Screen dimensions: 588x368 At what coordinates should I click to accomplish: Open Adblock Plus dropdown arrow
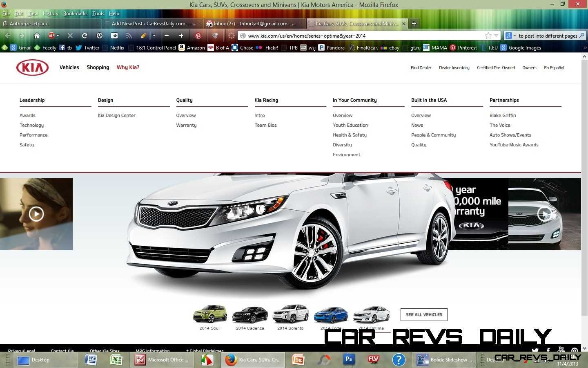[58, 36]
